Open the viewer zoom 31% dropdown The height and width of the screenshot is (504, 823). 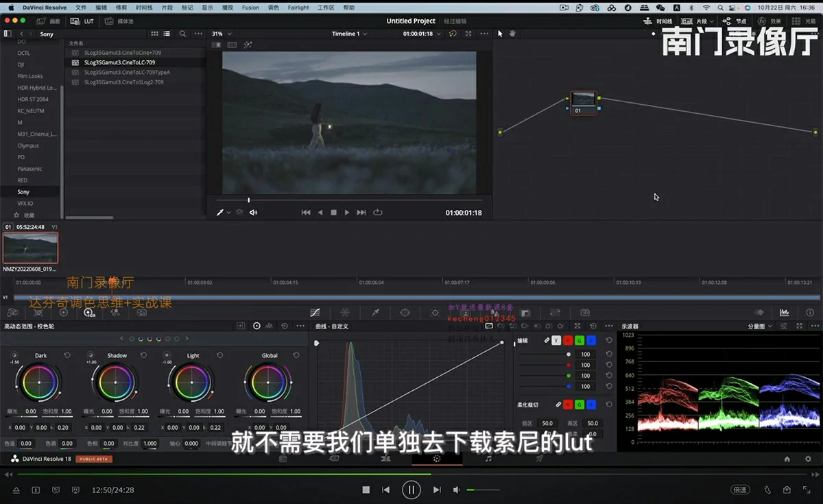[221, 34]
